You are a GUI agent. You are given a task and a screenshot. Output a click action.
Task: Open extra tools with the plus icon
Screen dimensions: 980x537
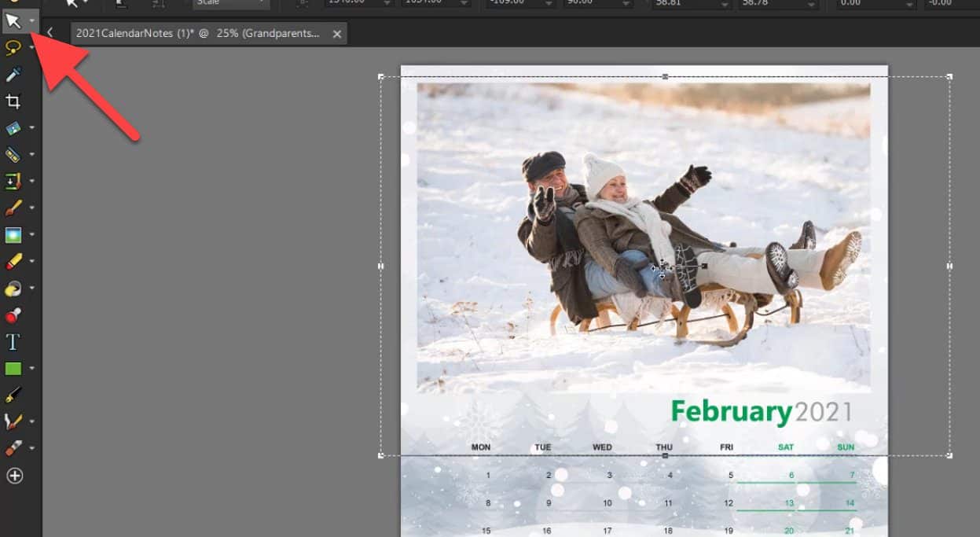point(14,475)
